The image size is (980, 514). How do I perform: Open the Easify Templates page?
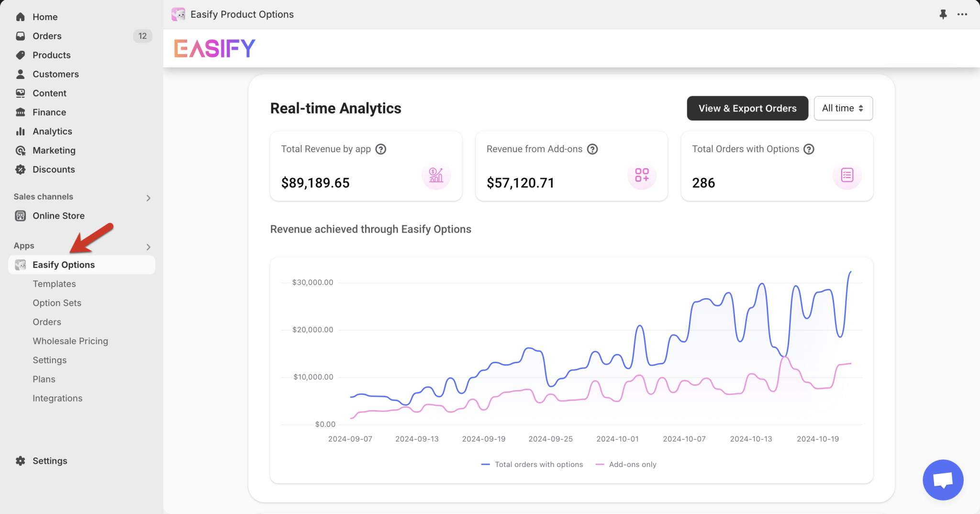pos(54,283)
